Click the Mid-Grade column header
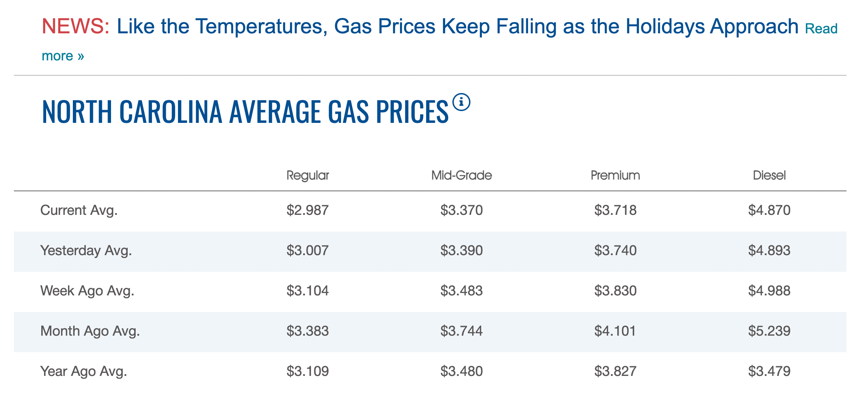 461,175
